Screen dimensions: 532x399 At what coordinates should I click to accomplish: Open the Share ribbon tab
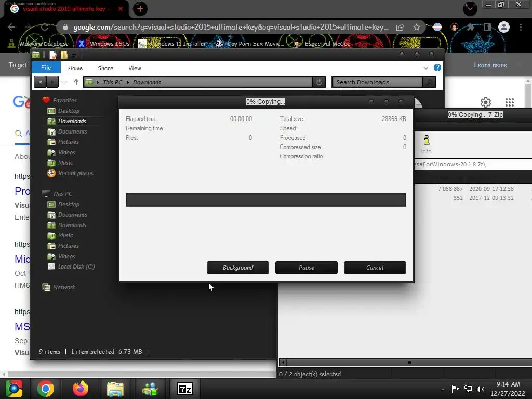tap(105, 68)
